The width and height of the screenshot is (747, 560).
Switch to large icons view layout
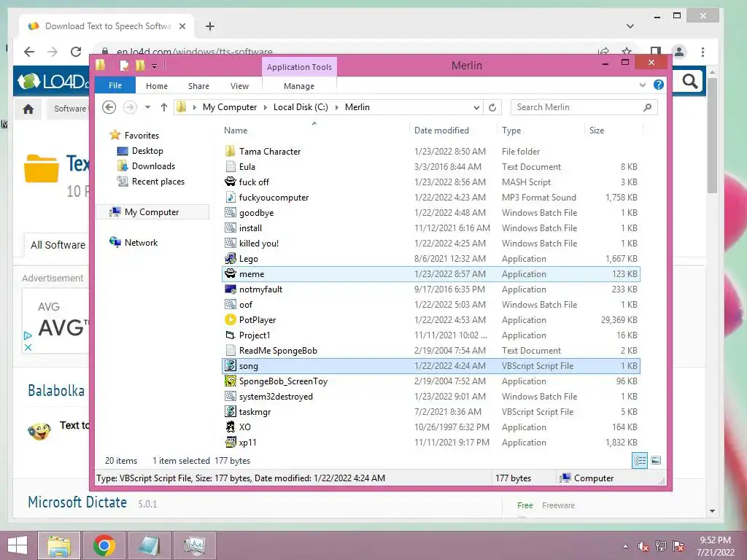(656, 461)
